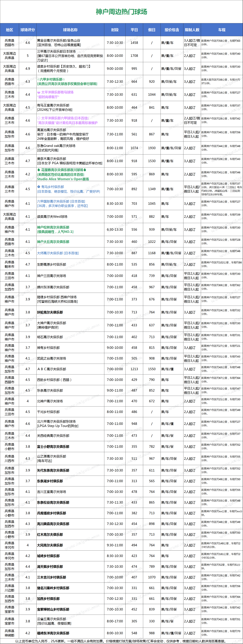Select weekday price 561
Viewport: 243px width, 644px height.
coord(134,134)
